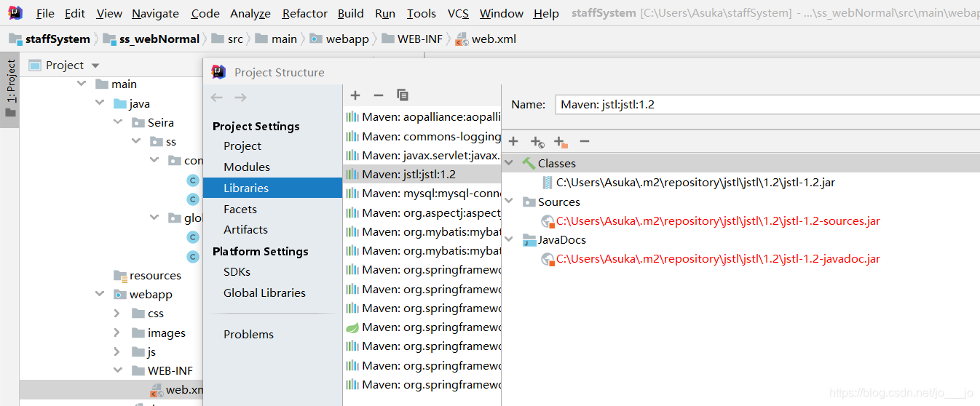Open the View menu
The image size is (980, 406).
click(109, 13)
